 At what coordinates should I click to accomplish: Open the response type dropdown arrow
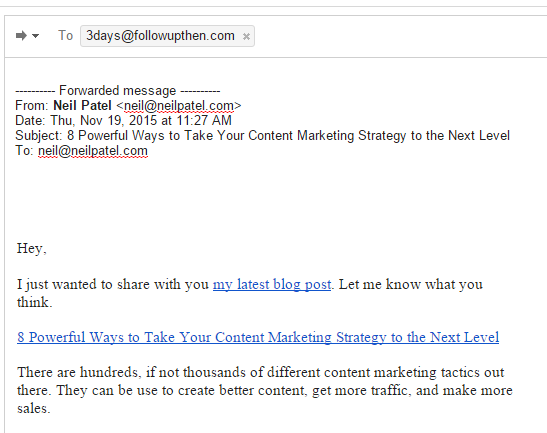(36, 36)
